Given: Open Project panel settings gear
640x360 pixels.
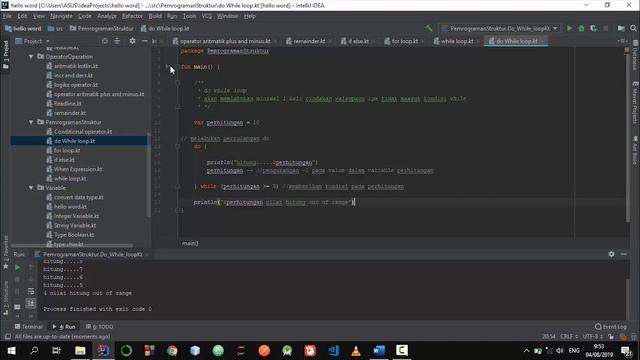Looking at the screenshot, I should tap(132, 41).
